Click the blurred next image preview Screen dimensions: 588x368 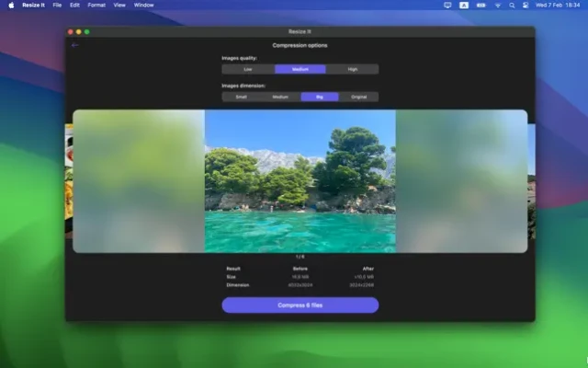[x=461, y=181]
